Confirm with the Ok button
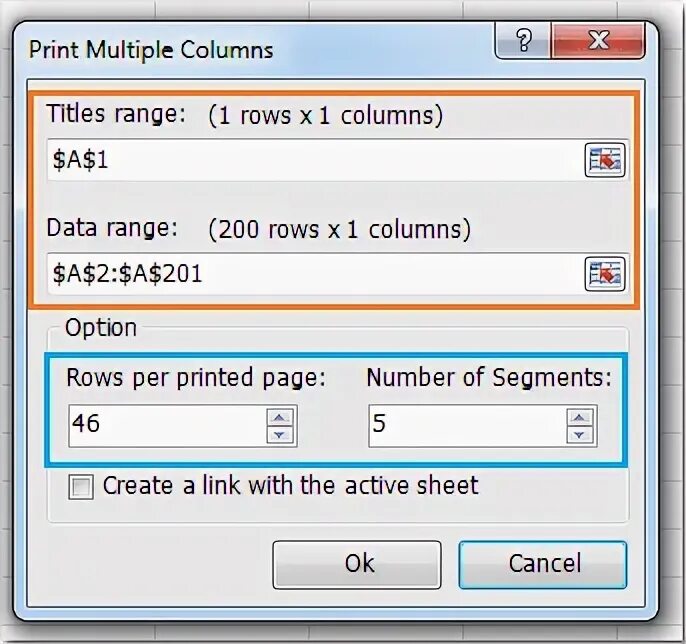 coord(358,564)
